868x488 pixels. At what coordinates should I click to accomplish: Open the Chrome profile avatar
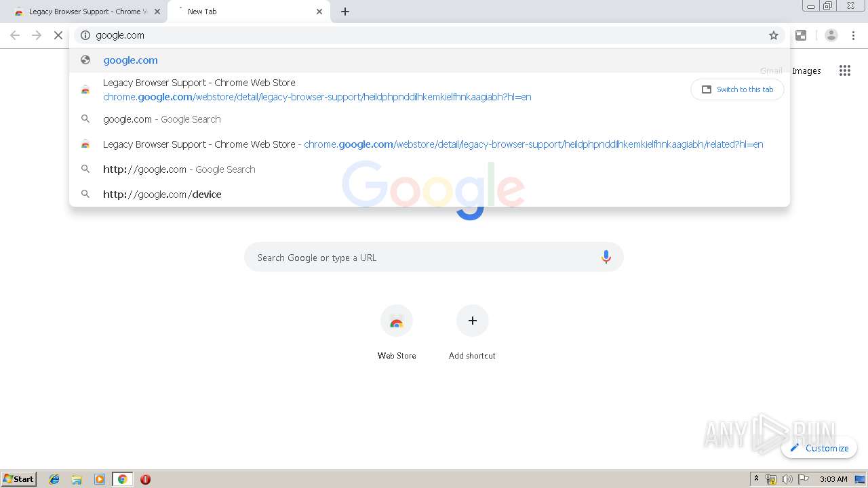tap(831, 35)
